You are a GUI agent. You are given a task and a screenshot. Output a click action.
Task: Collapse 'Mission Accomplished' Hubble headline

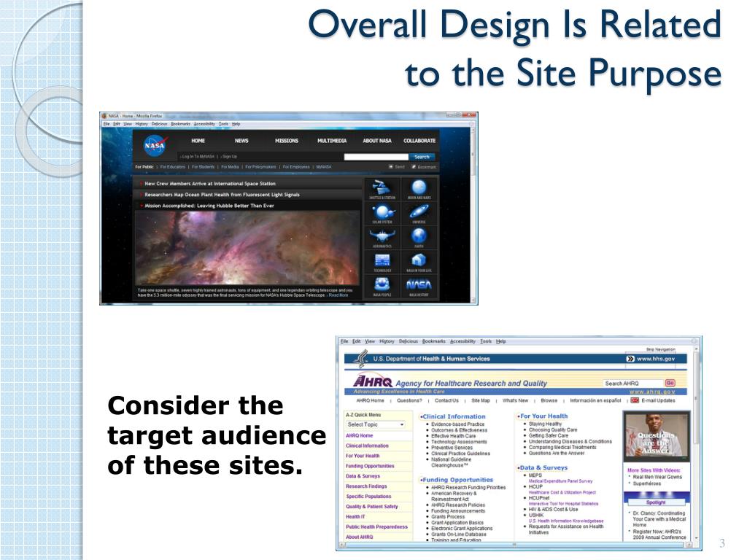click(142, 206)
